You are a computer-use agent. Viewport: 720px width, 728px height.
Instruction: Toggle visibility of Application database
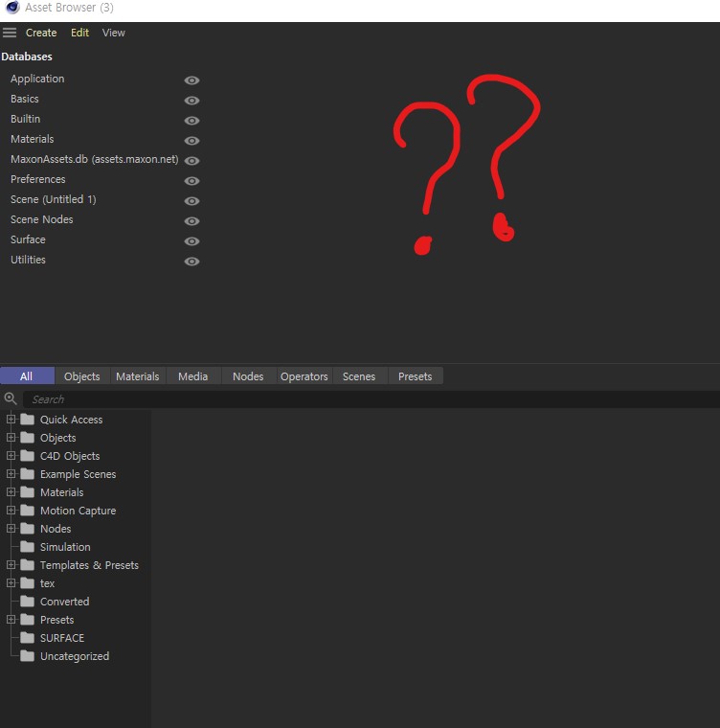[191, 80]
